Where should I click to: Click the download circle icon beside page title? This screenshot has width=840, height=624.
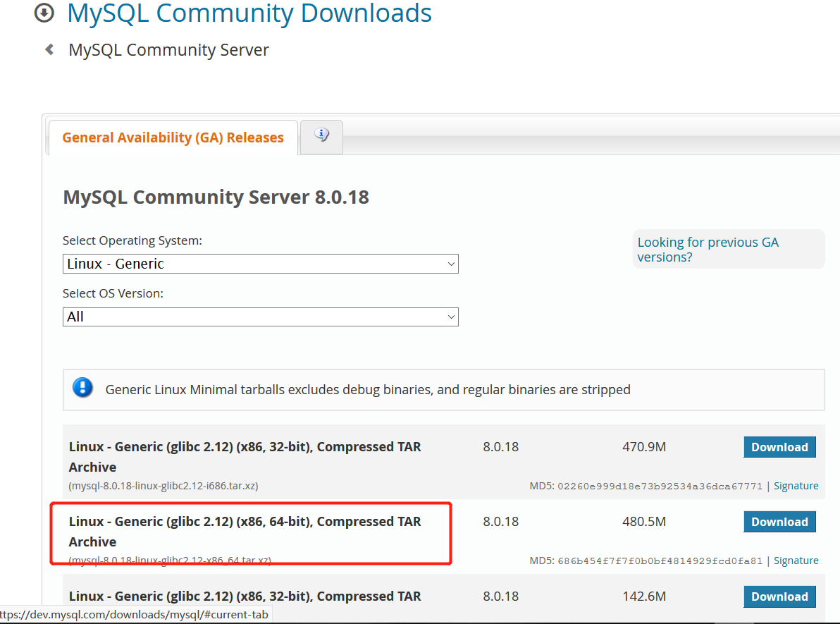44,13
